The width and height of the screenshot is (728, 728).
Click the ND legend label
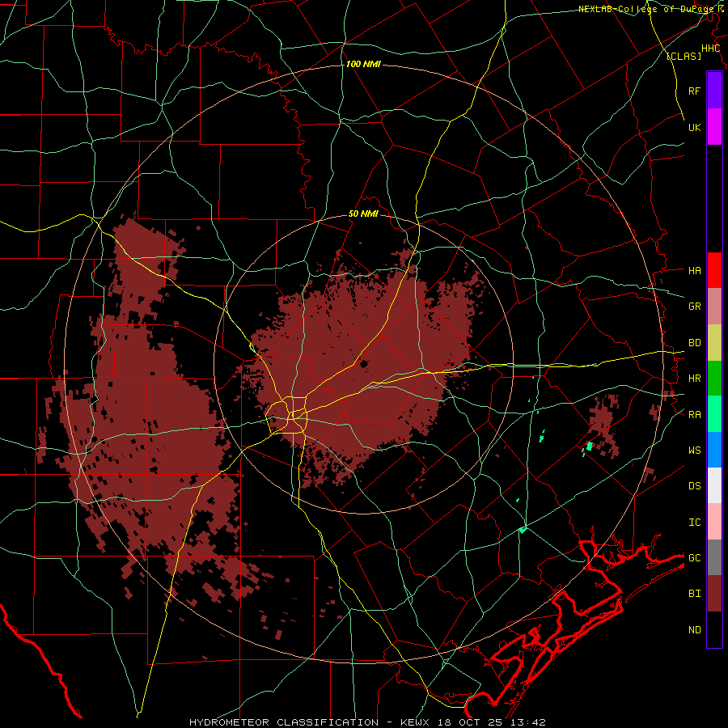694,630
